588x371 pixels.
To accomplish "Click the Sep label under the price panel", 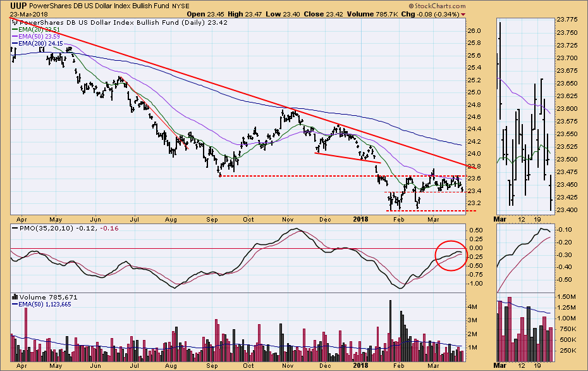I will click(x=212, y=219).
